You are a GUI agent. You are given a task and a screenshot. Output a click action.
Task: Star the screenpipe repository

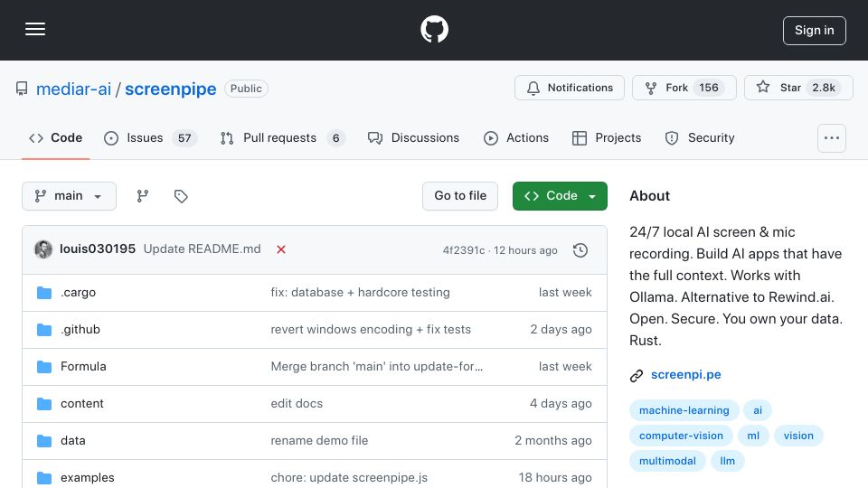(798, 88)
